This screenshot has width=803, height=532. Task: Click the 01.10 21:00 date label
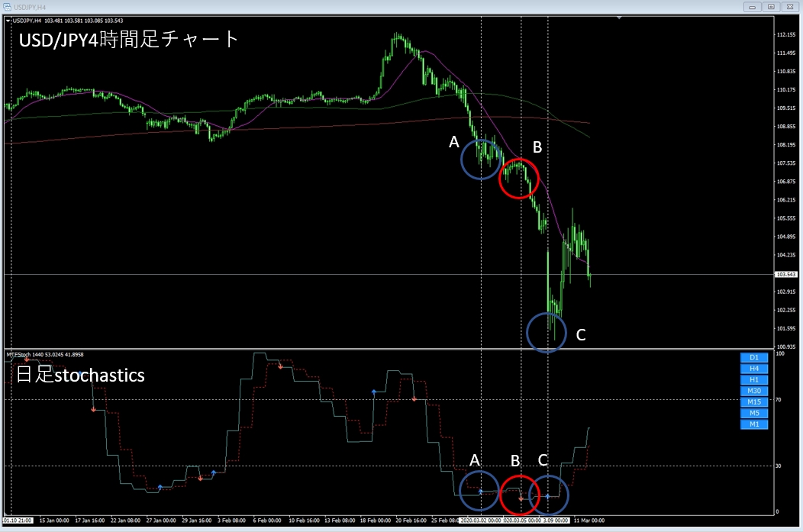pos(18,521)
